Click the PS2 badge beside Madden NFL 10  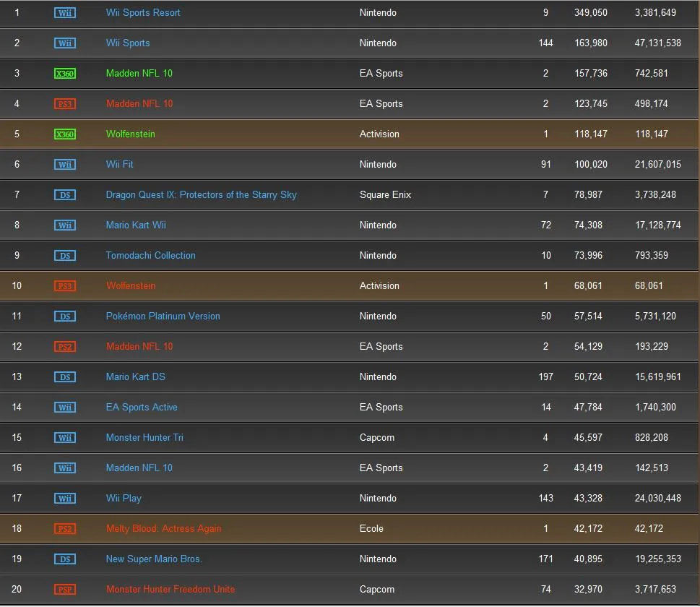[x=65, y=347]
